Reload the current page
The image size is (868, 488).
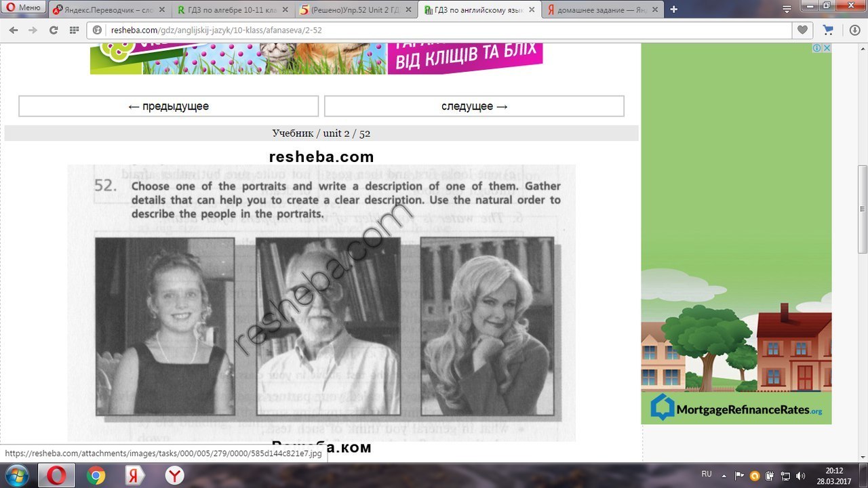54,30
